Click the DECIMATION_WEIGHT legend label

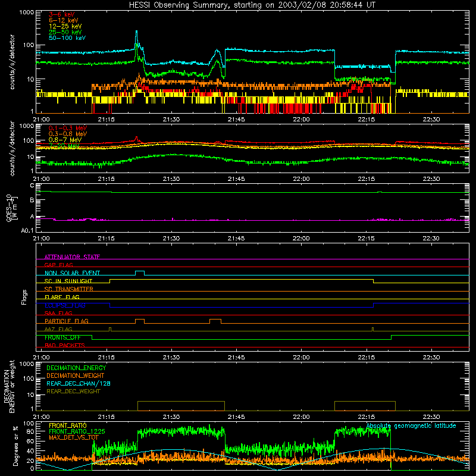76,375
